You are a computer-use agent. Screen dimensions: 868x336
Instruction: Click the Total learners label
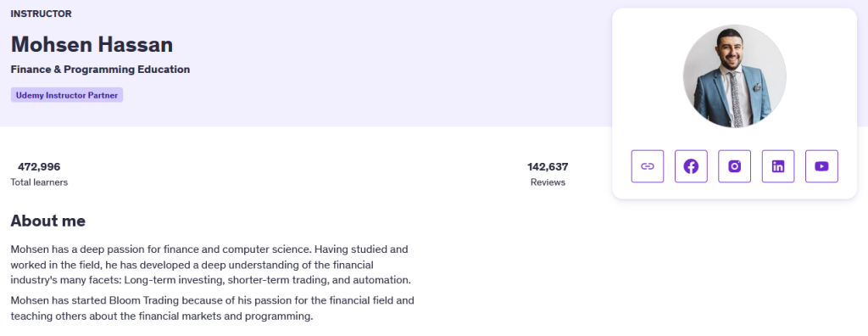tap(39, 182)
